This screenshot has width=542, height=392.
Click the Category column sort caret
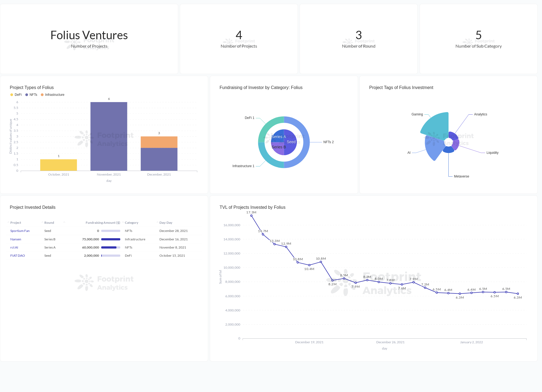(123, 222)
